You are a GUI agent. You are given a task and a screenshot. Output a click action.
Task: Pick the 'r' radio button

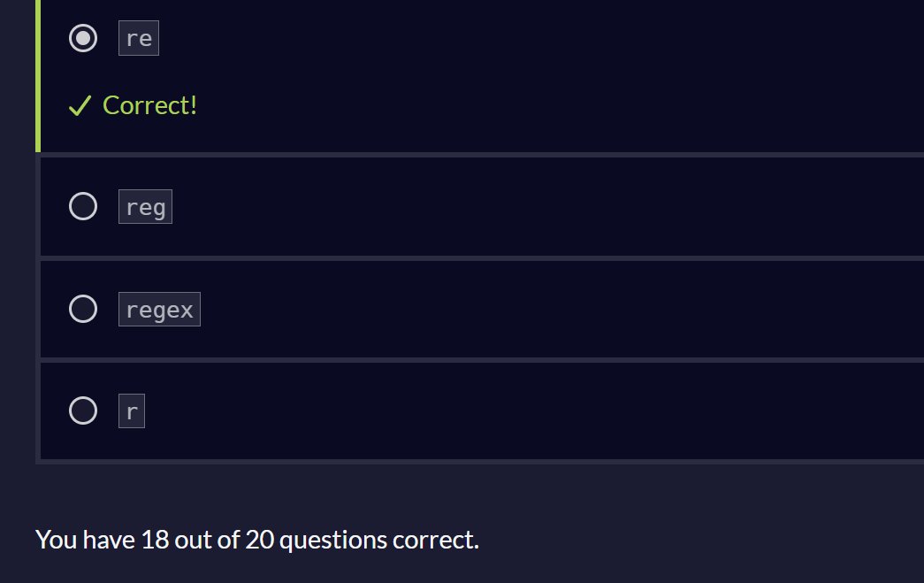tap(83, 410)
